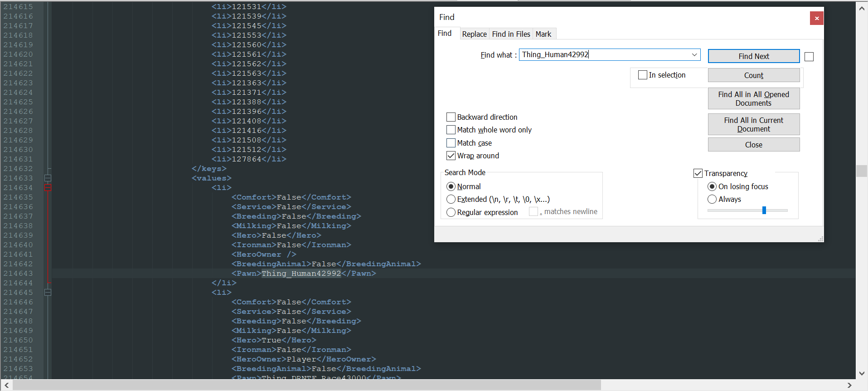Screen dimensions: 868x391
Task: Click the </keys> closing tag line
Action: coord(209,169)
